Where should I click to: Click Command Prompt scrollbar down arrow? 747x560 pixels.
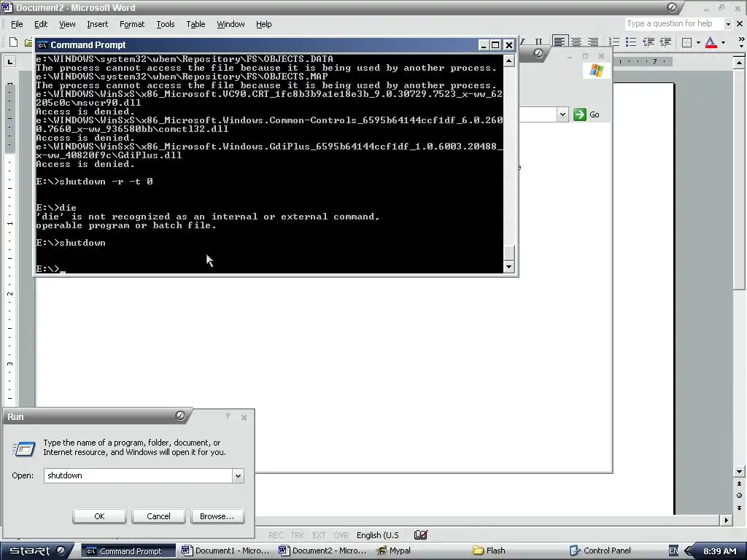point(508,267)
